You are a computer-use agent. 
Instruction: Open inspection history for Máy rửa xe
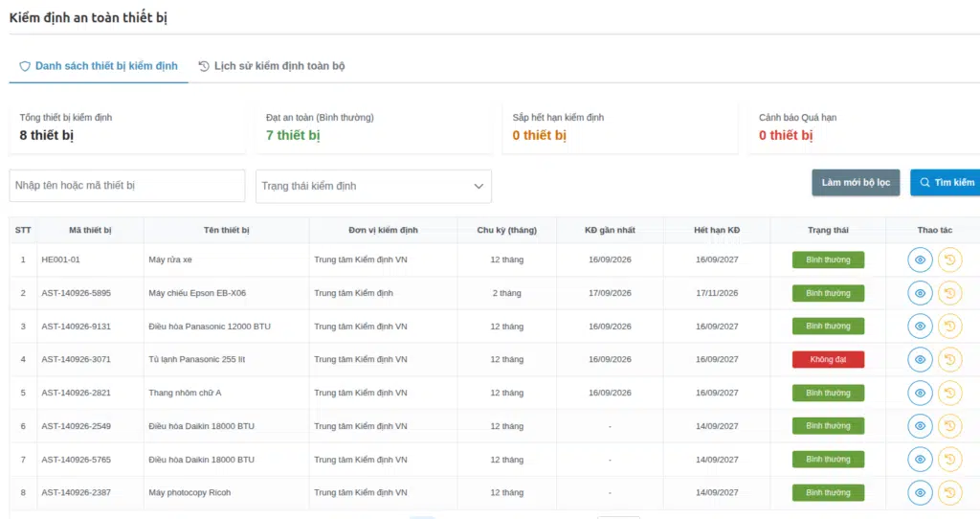[x=950, y=259]
